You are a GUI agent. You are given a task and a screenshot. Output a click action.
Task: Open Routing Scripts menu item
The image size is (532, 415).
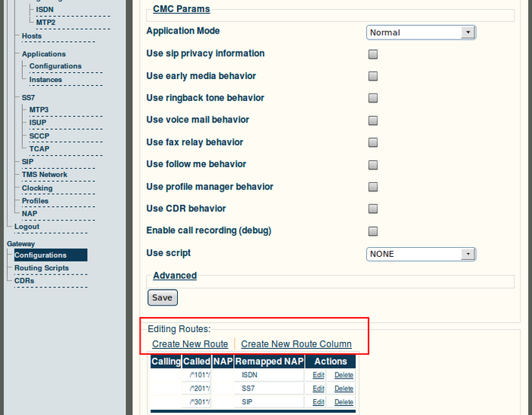point(41,268)
